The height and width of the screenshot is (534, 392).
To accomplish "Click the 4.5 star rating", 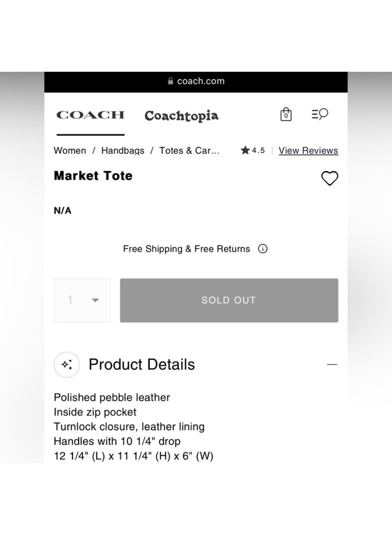I will coord(253,150).
